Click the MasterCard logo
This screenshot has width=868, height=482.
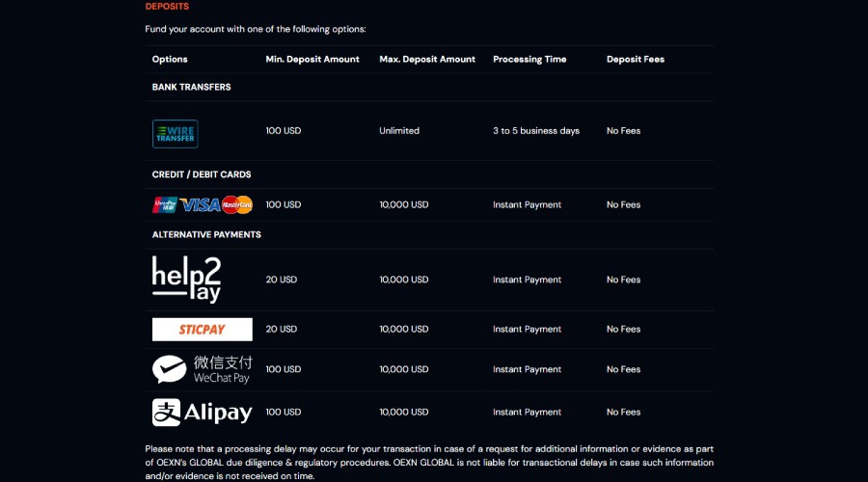pos(236,204)
